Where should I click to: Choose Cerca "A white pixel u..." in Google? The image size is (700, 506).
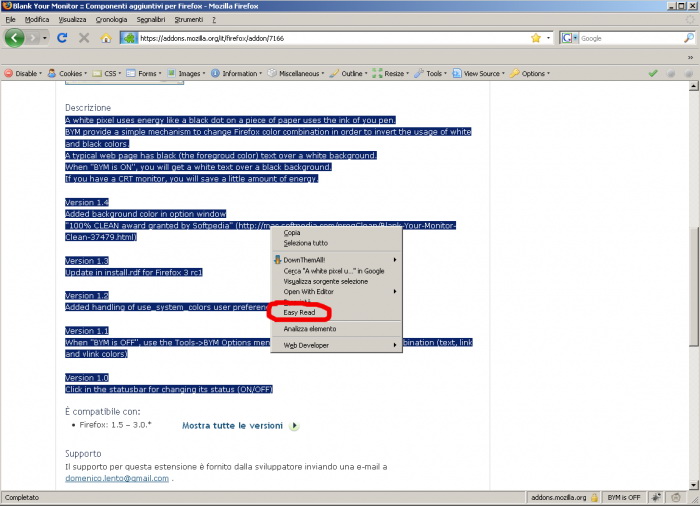(337, 271)
